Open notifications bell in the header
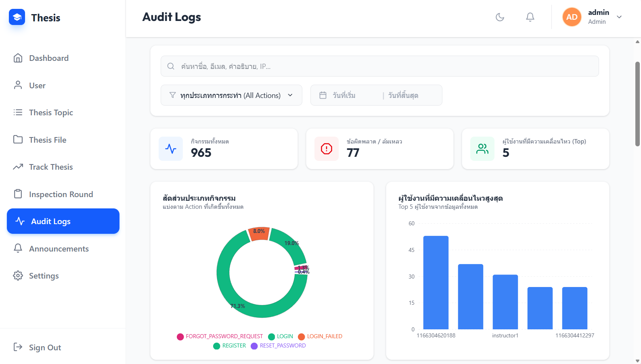 pyautogui.click(x=530, y=17)
